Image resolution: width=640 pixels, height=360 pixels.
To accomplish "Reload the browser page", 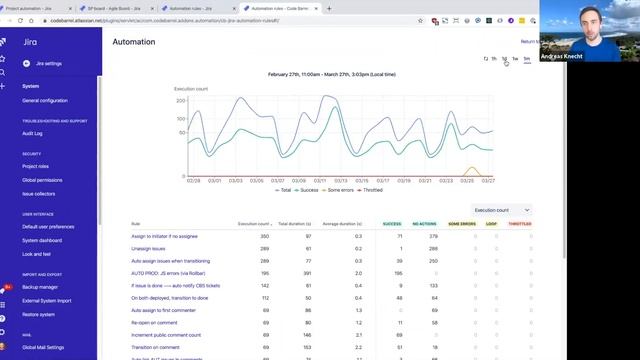I will point(20,20).
